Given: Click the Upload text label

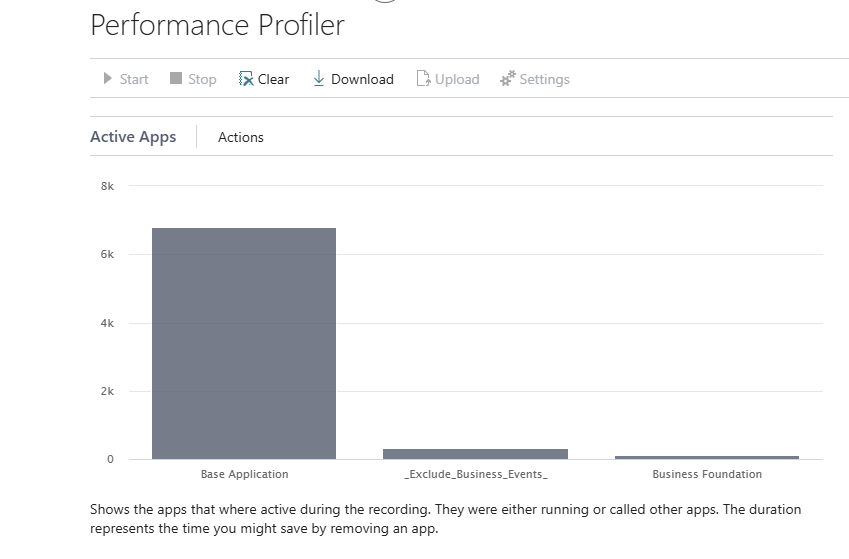Looking at the screenshot, I should (457, 79).
